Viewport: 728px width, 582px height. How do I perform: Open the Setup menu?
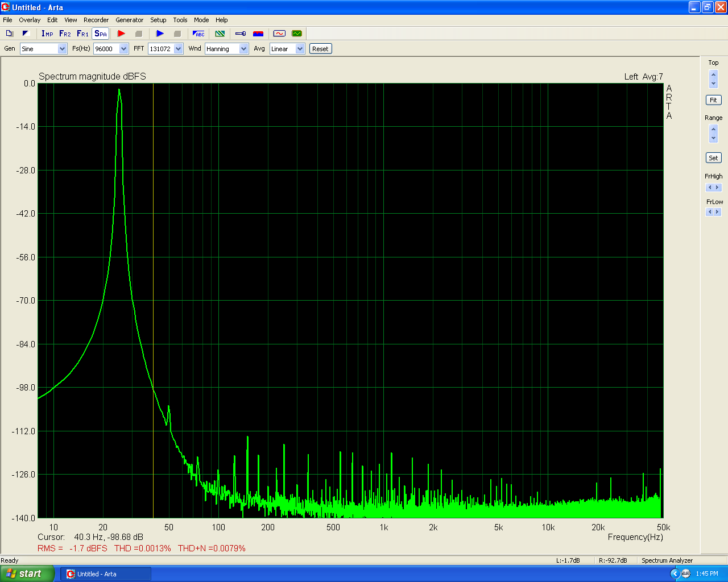158,20
